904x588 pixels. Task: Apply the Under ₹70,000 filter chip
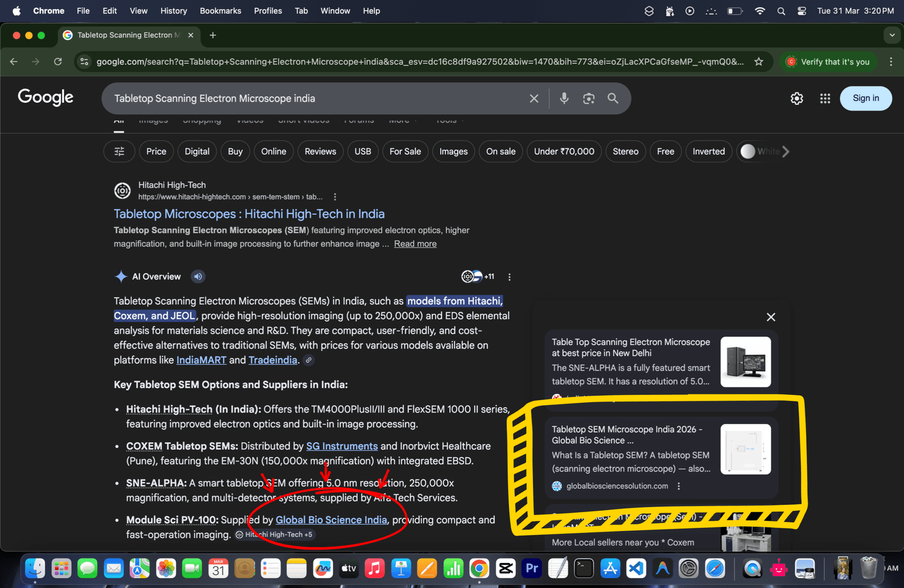[564, 151]
